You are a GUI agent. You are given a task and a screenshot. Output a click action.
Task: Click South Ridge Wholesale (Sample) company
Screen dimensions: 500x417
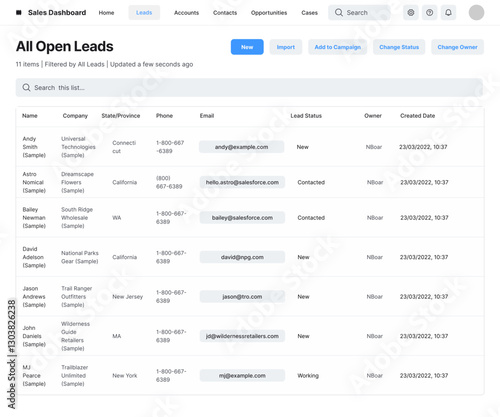77,218
